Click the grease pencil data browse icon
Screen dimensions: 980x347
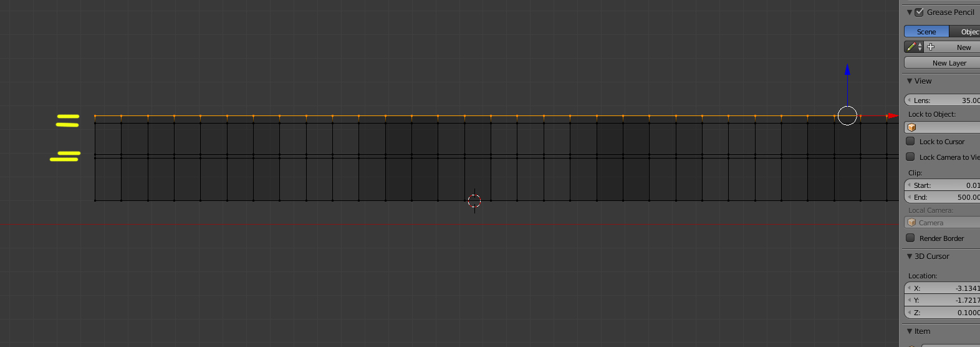pos(914,47)
